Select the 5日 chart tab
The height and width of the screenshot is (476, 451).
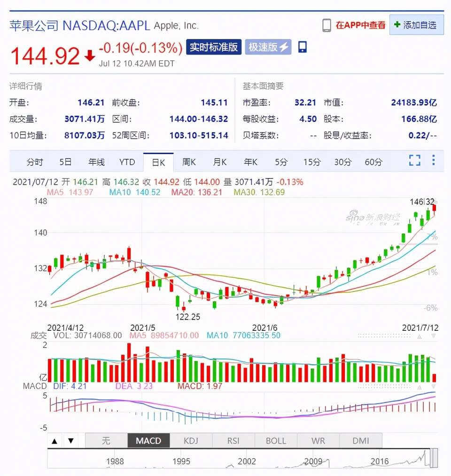(x=65, y=162)
